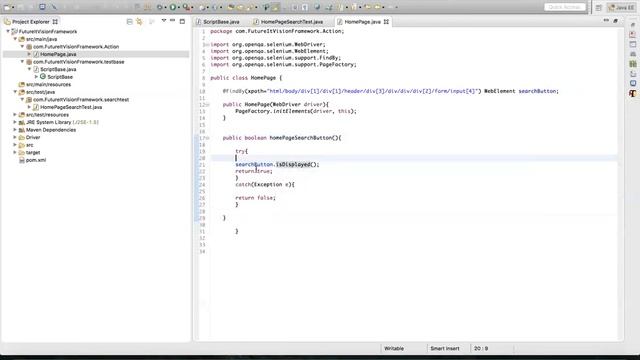Collapse the src/test/java folder
This screenshot has height=360, width=640.
pos(15,92)
